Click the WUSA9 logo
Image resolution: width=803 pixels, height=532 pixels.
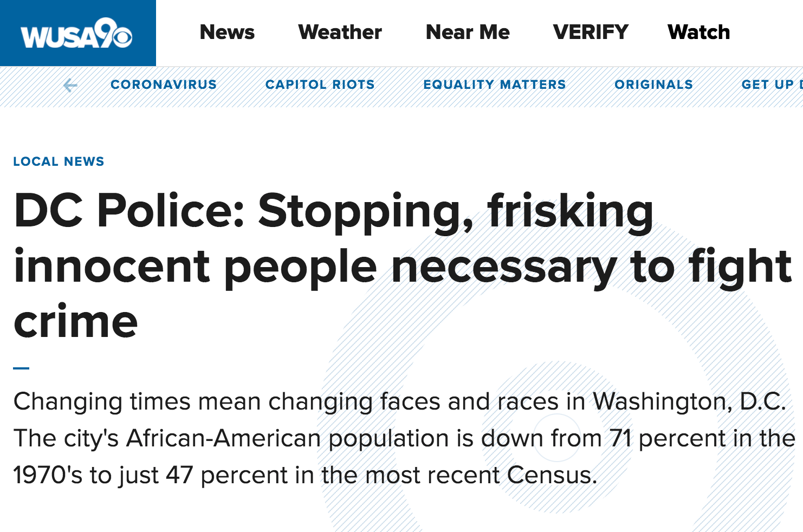pos(76,33)
